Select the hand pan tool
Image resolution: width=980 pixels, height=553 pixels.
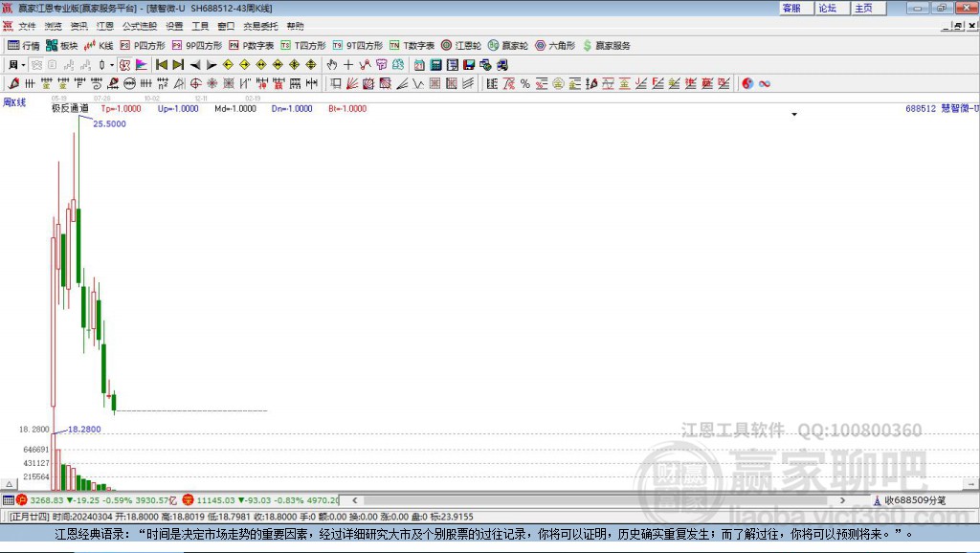click(332, 64)
